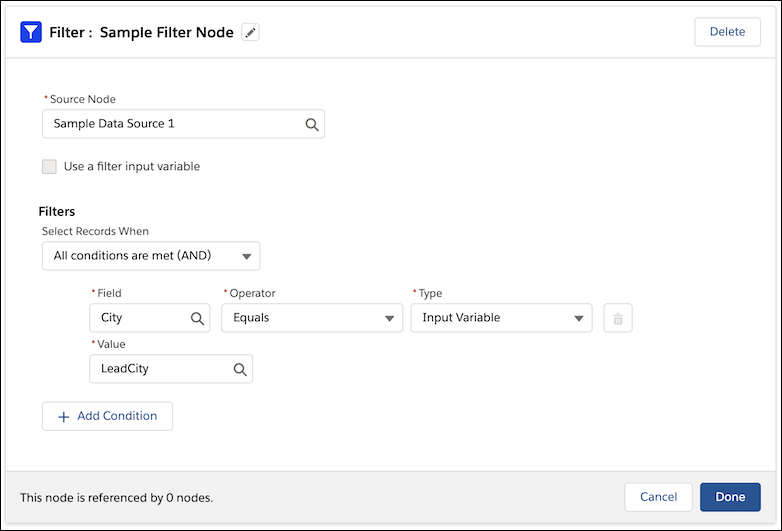Open the Type dropdown showing Input Variable

pos(500,318)
